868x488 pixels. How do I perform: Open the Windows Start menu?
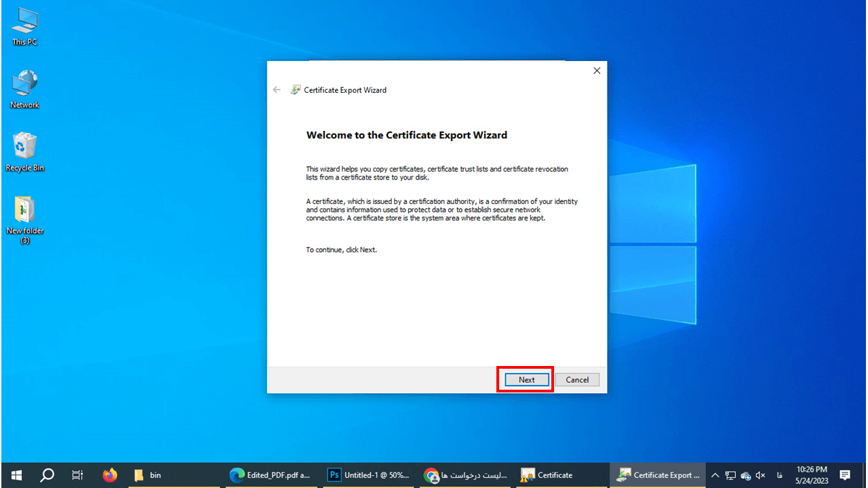(16, 475)
